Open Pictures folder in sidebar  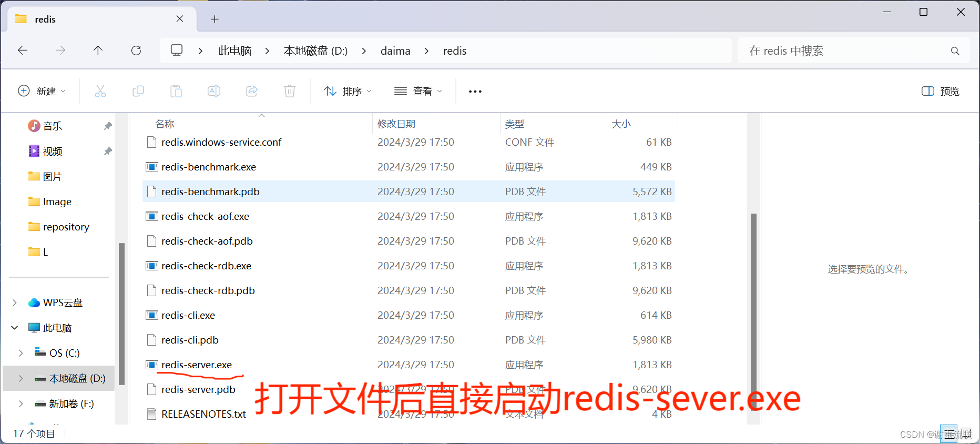click(x=45, y=176)
